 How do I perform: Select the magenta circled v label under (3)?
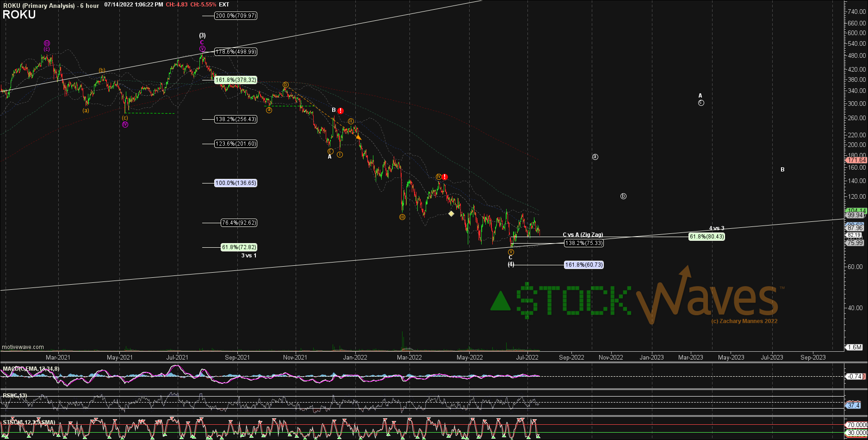click(202, 49)
